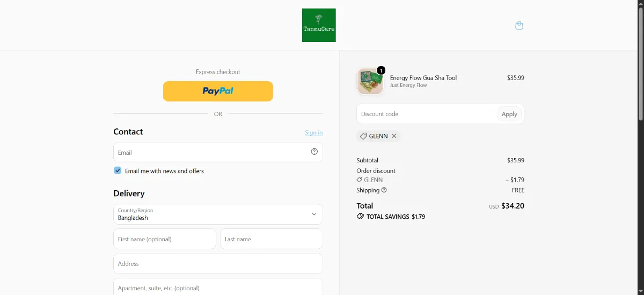
Task: Click the TanmuCare store logo
Action: (x=319, y=25)
